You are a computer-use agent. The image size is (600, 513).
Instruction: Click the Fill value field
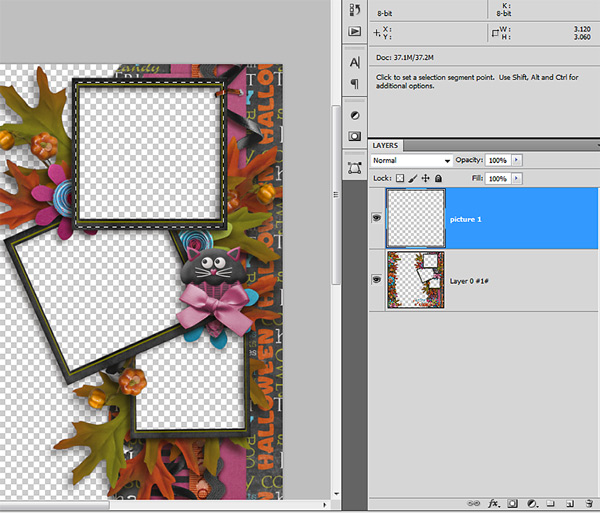[x=498, y=179]
